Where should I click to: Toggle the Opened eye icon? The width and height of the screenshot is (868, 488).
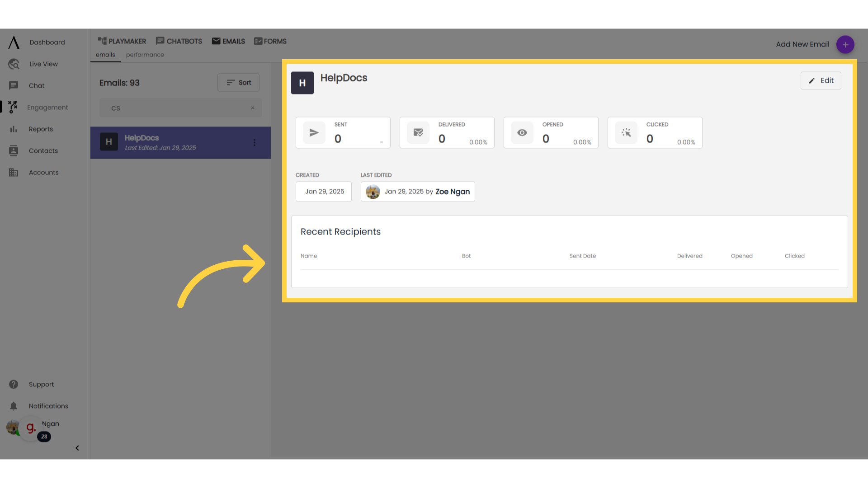522,132
